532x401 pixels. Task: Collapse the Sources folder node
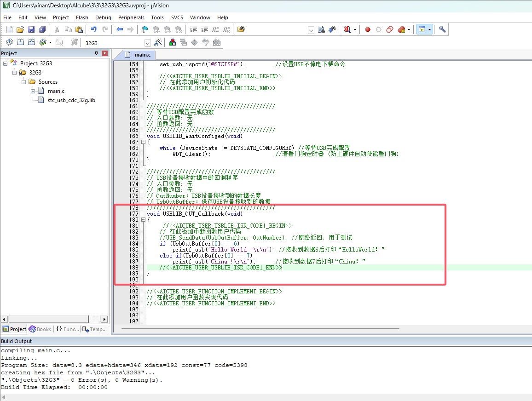coord(24,82)
